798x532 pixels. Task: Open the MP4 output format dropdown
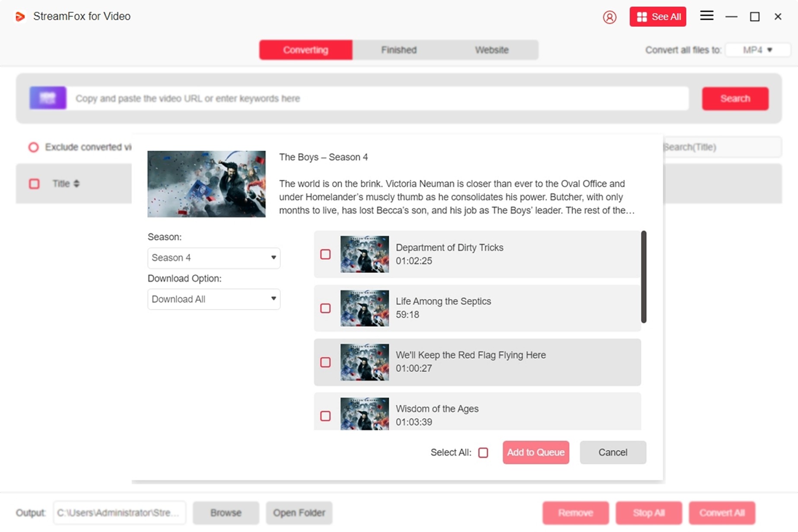coord(757,50)
